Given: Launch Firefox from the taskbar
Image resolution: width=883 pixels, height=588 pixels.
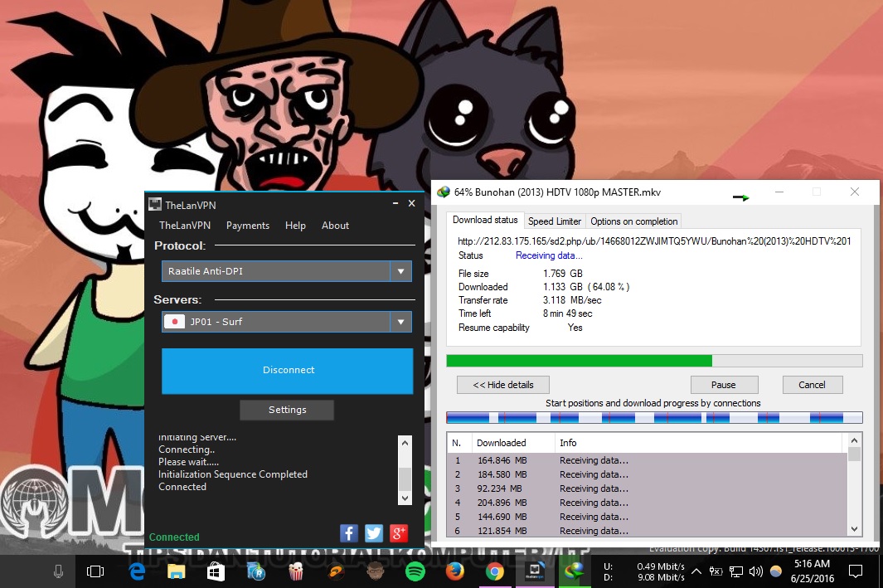Looking at the screenshot, I should tap(455, 571).
